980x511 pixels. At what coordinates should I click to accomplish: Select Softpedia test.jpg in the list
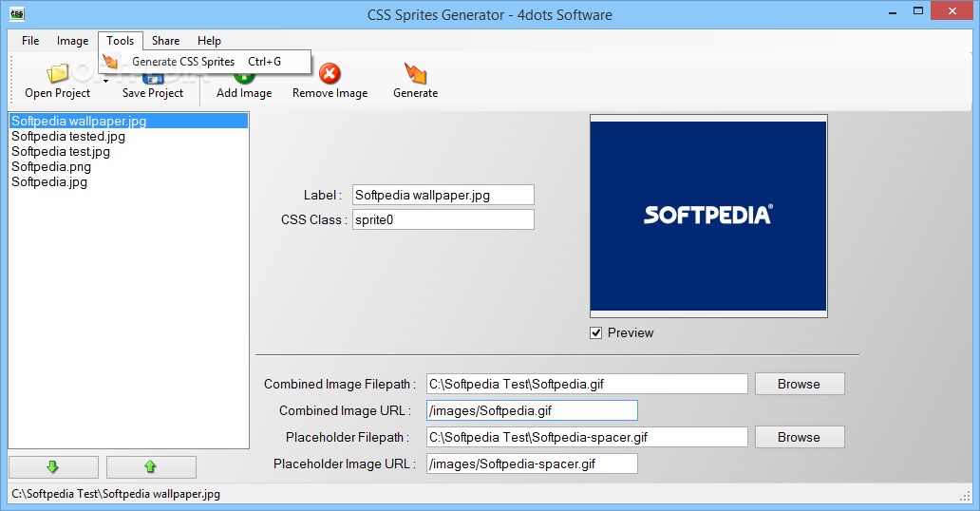[x=129, y=151]
